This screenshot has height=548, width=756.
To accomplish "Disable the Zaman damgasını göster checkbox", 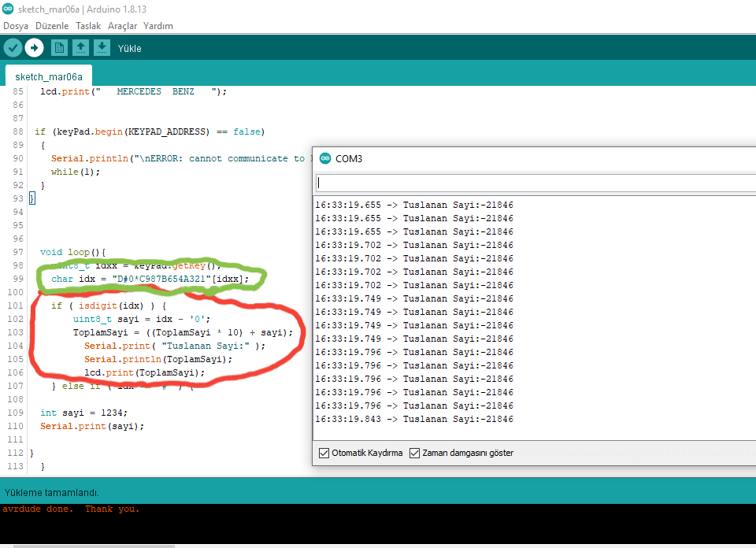I will [415, 453].
